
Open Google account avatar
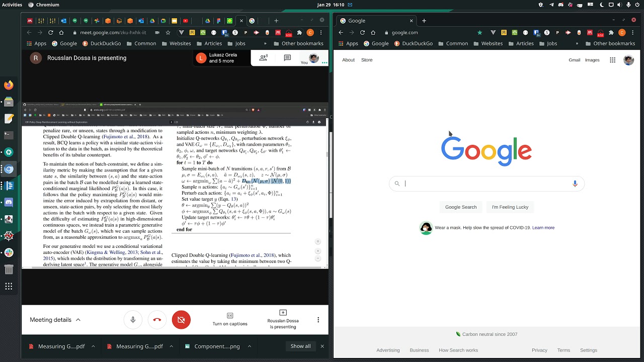(x=628, y=60)
